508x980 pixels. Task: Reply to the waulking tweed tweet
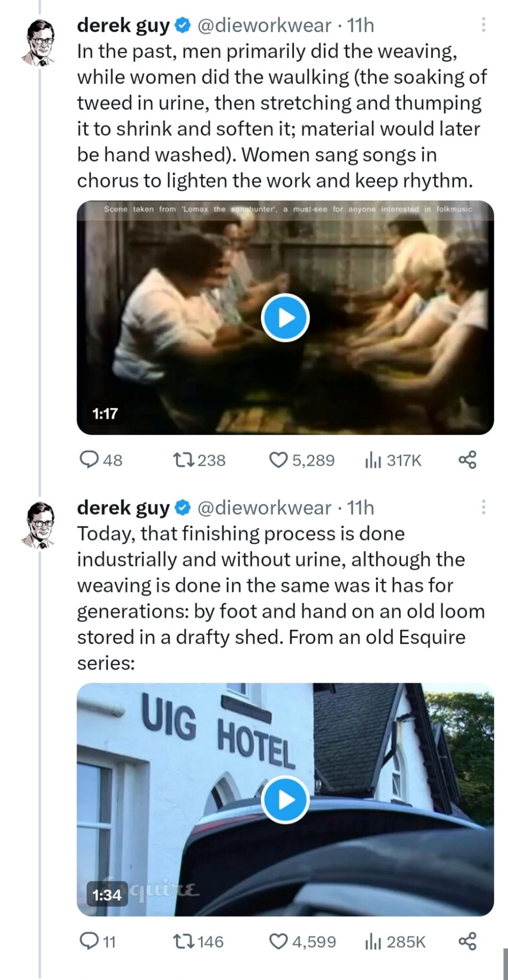89,460
